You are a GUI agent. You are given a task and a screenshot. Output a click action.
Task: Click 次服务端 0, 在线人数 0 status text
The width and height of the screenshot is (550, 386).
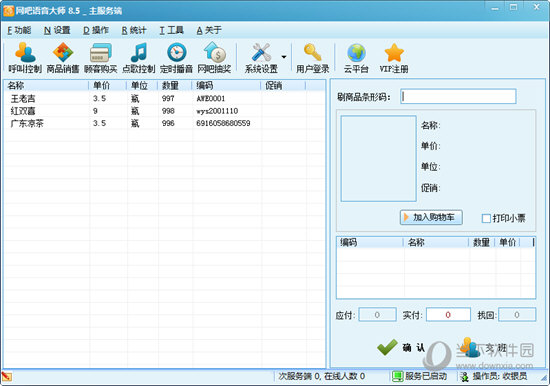click(x=322, y=377)
